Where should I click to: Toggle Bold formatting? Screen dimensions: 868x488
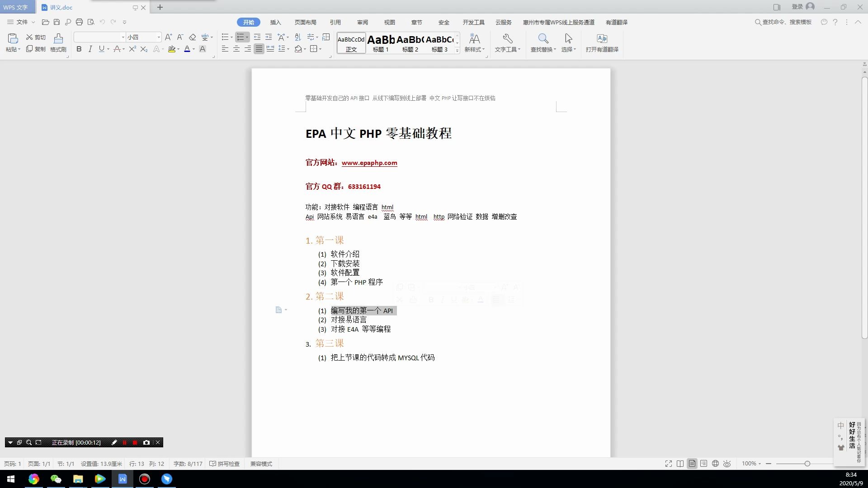click(x=79, y=49)
